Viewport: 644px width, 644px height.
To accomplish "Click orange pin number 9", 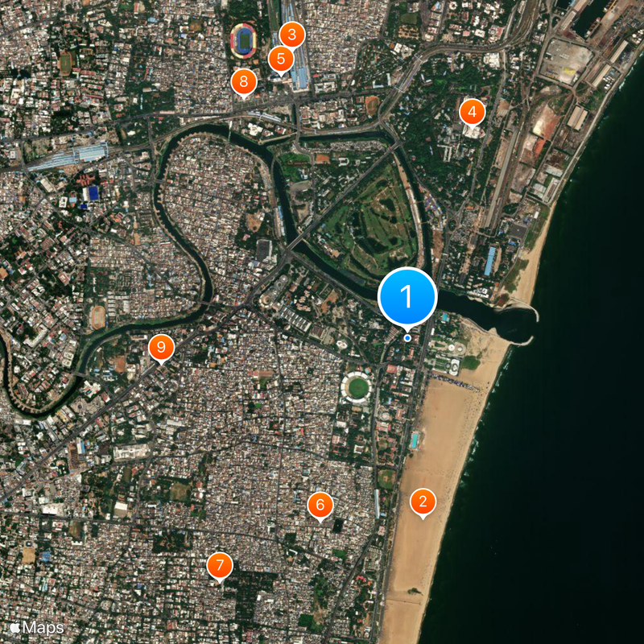I will 161,348.
